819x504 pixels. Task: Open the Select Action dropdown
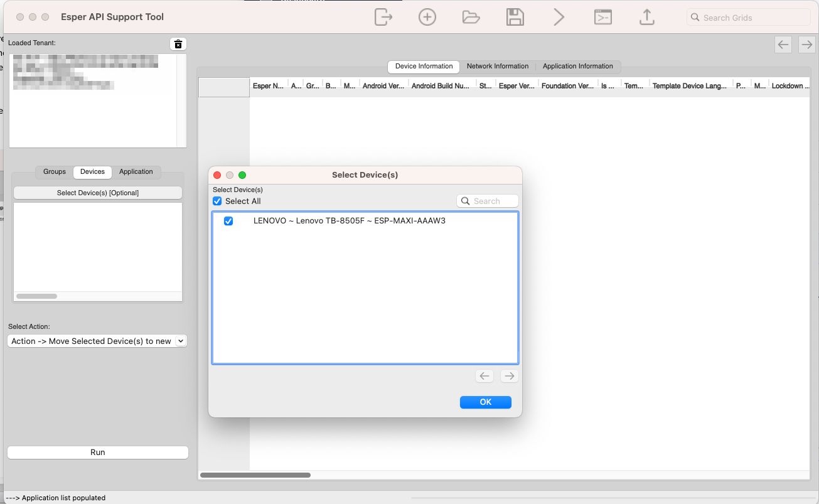pos(97,341)
